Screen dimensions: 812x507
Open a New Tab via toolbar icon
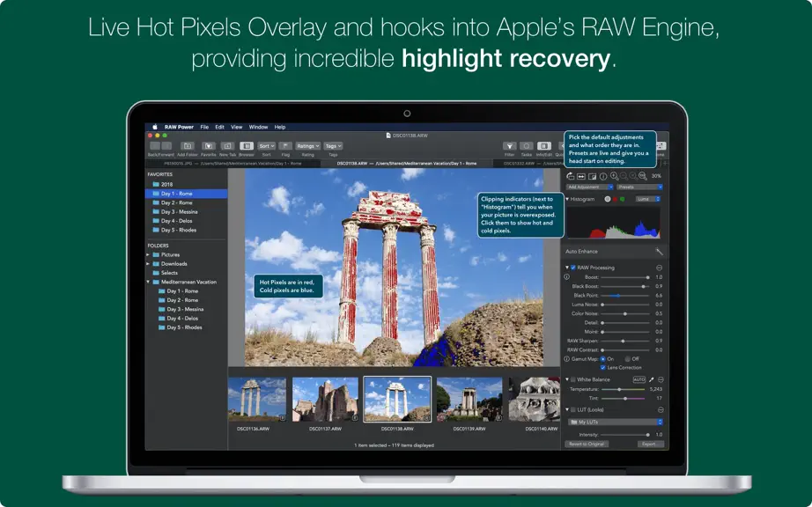point(228,146)
